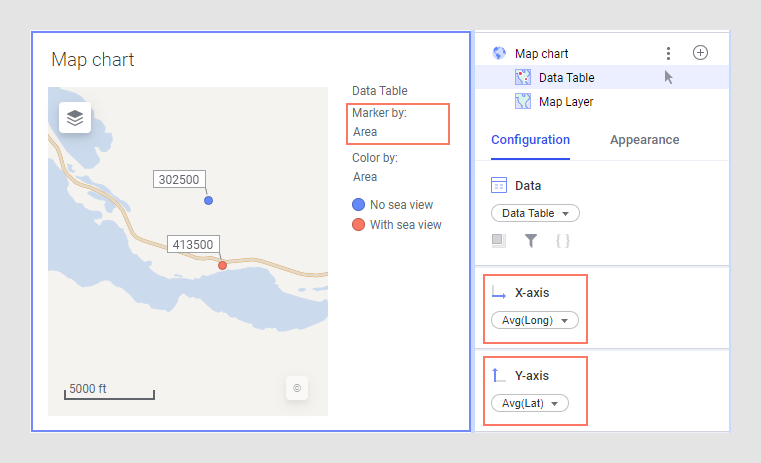761x463 pixels.
Task: Open the map layers control button
Action: (75, 118)
